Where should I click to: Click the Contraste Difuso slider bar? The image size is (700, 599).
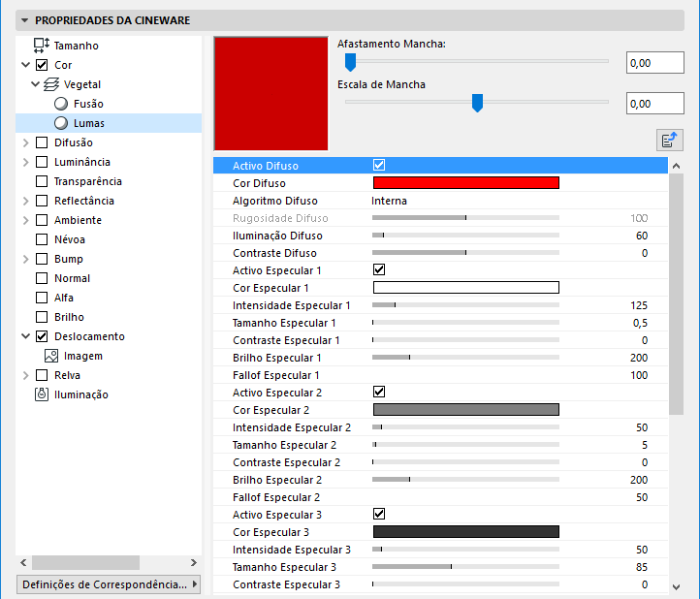465,253
